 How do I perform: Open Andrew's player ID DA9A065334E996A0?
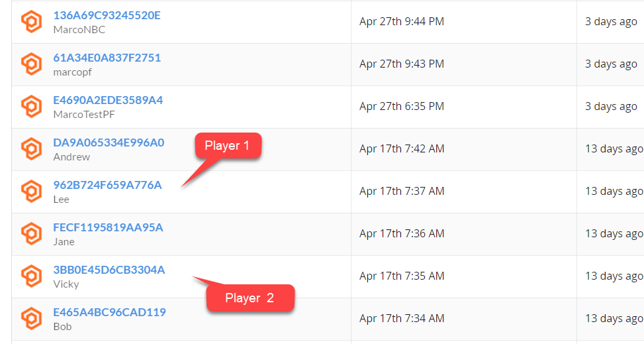(109, 143)
